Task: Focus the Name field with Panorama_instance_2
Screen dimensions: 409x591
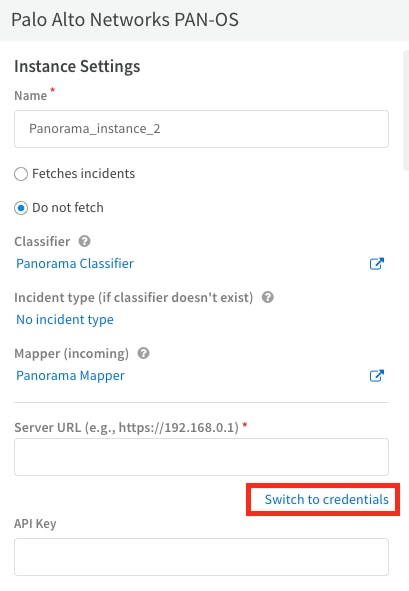Action: point(201,129)
